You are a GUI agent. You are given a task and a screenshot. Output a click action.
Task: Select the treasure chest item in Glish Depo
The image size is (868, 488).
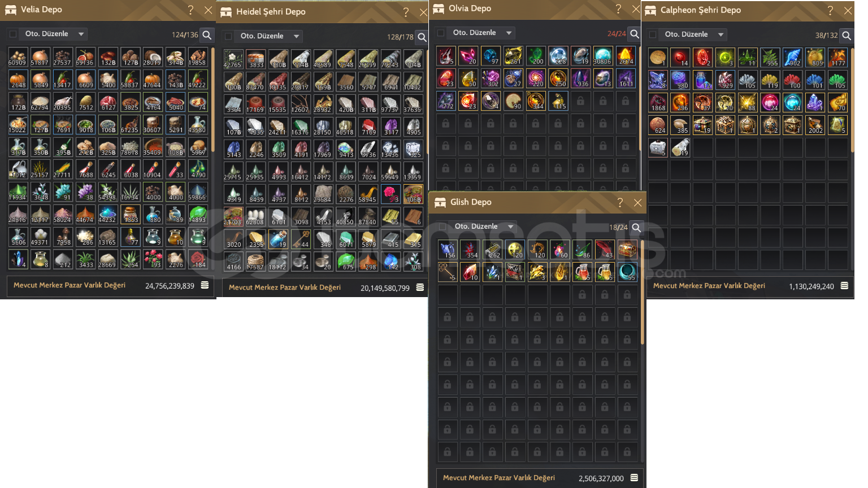(627, 250)
